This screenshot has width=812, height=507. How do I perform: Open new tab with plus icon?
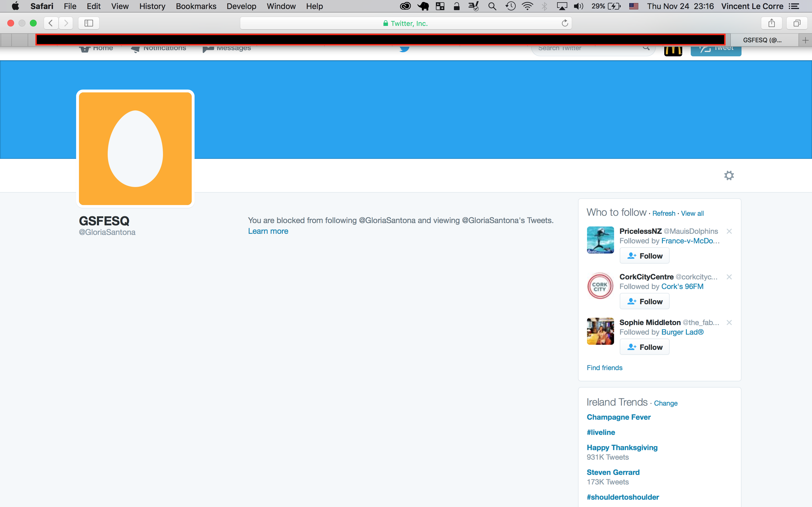click(x=805, y=40)
